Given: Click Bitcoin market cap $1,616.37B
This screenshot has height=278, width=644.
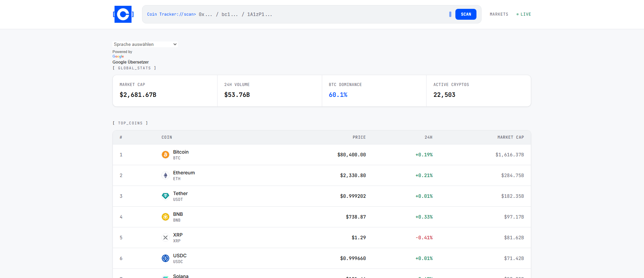Looking at the screenshot, I should coord(510,155).
